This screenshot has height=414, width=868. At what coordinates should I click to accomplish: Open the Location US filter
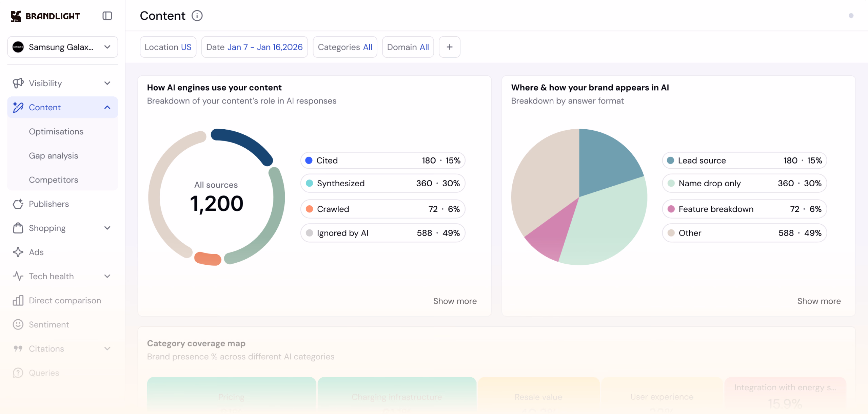168,47
